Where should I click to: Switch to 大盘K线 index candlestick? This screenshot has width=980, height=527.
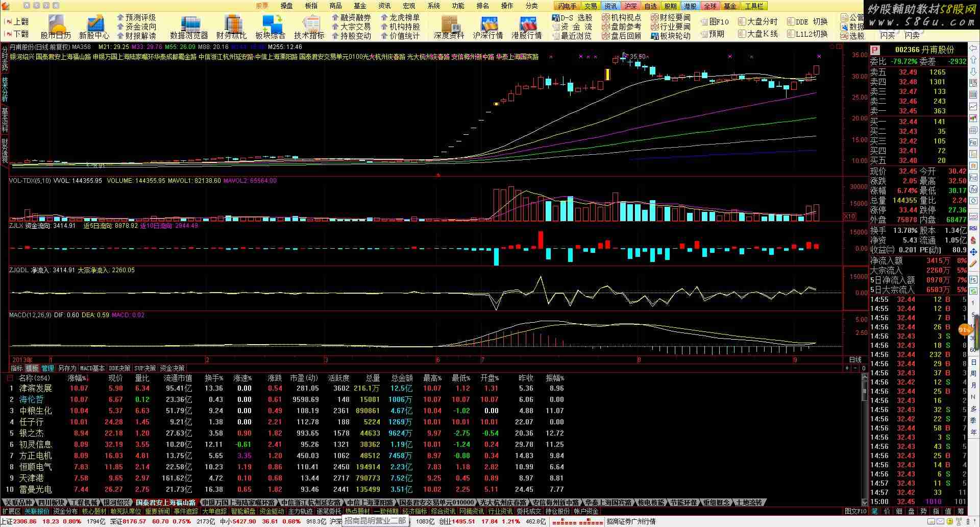(x=757, y=34)
